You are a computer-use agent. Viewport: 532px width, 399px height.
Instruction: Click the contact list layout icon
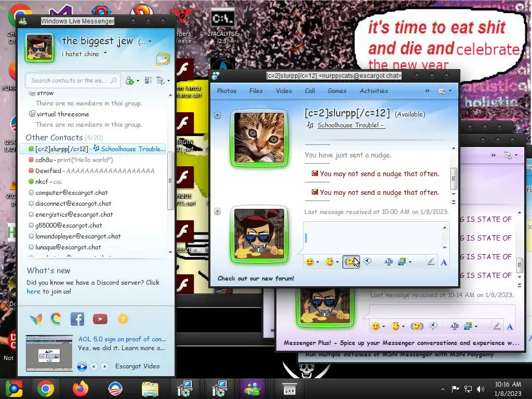(148, 81)
